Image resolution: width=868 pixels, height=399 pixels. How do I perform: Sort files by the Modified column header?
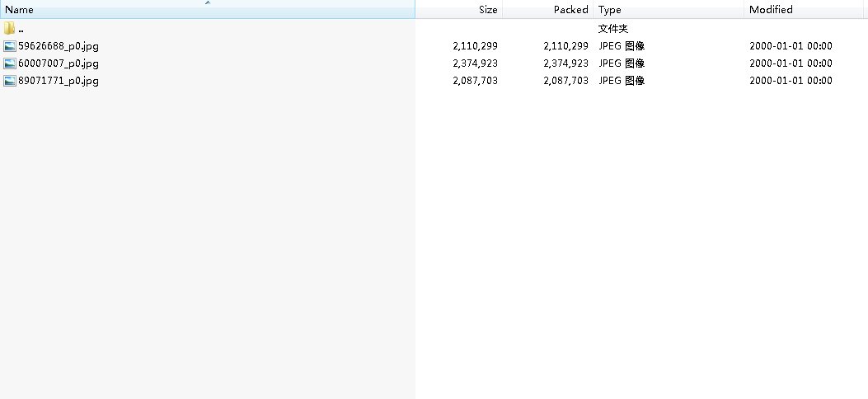[771, 10]
